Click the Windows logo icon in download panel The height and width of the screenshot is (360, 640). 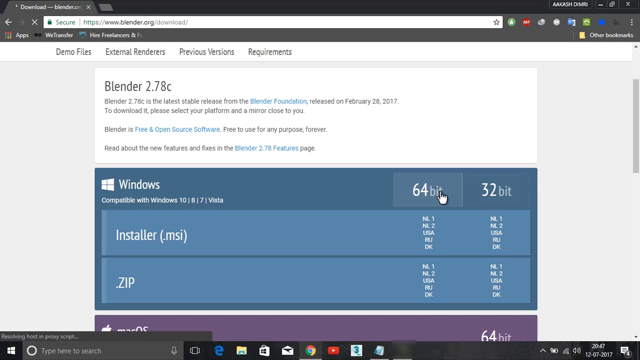tap(108, 184)
